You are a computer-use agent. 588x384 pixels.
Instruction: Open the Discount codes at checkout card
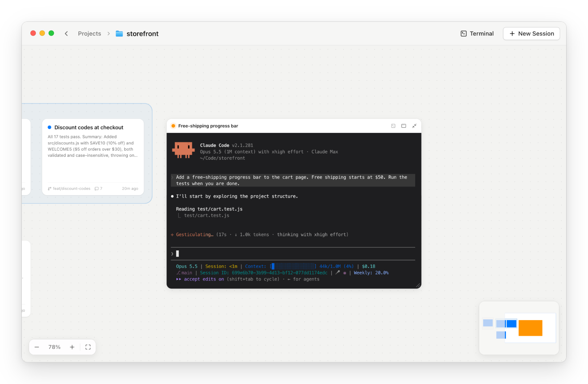(x=93, y=157)
